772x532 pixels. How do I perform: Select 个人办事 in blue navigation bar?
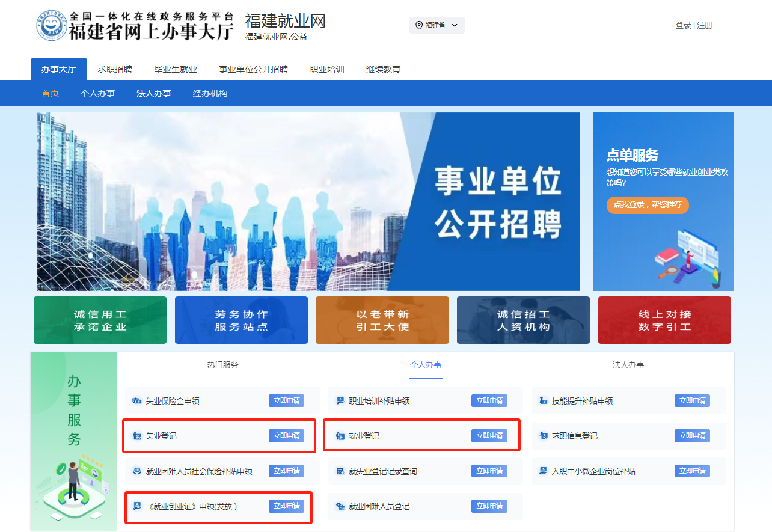[97, 93]
